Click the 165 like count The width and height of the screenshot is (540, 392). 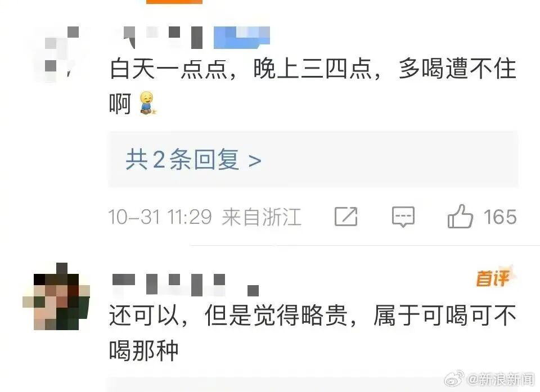coord(500,217)
